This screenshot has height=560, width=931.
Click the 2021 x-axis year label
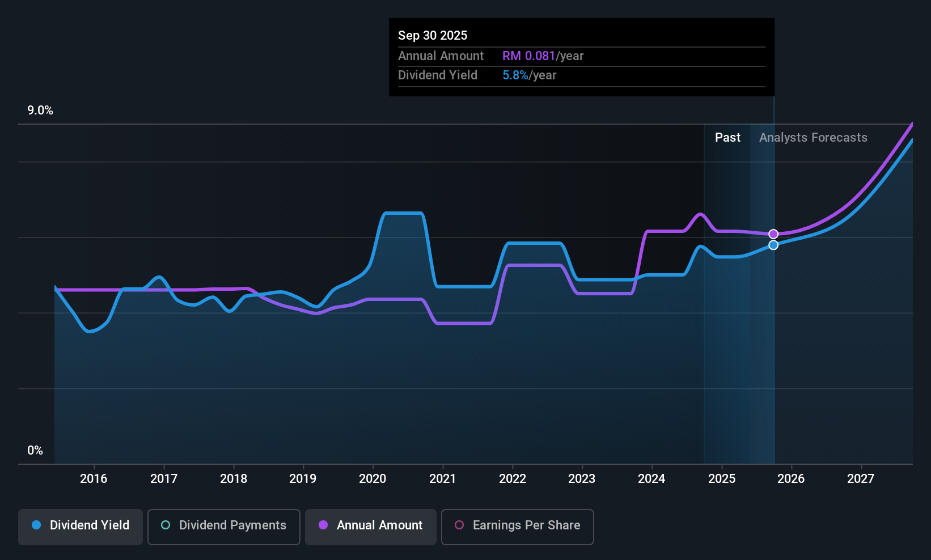[443, 479]
